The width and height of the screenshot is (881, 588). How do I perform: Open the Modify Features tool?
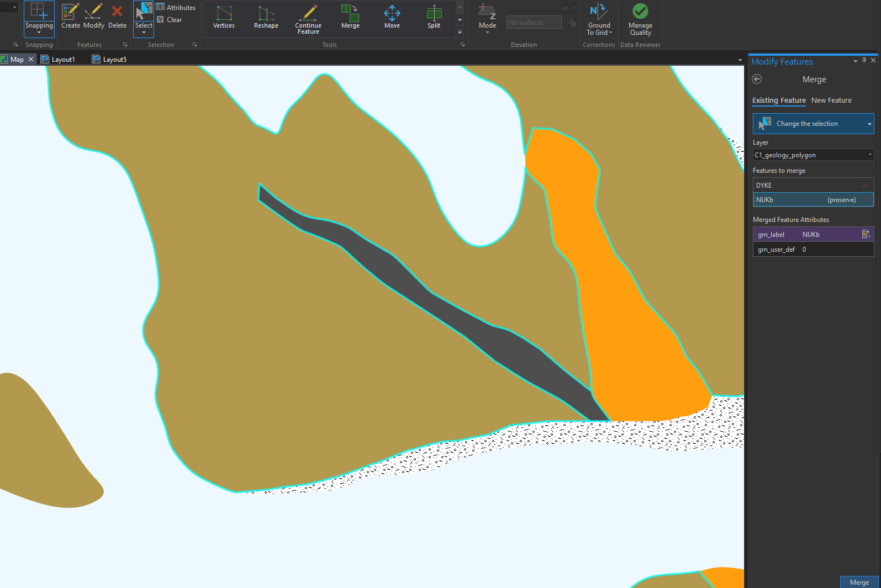tap(93, 17)
